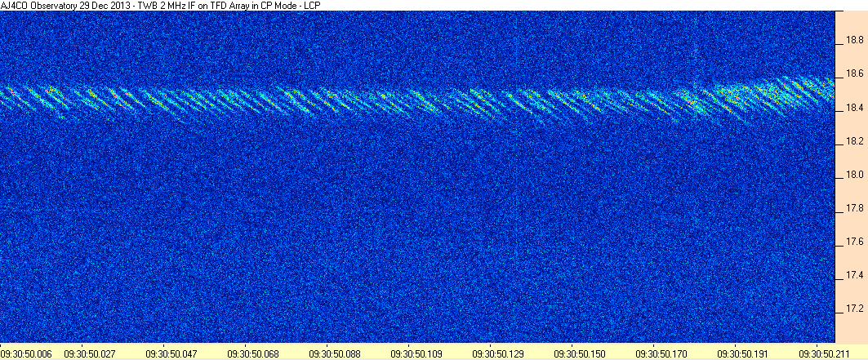Screen dimensions: 868x360
Task: Click the 09:30:50.088 time label
Action: (333, 353)
